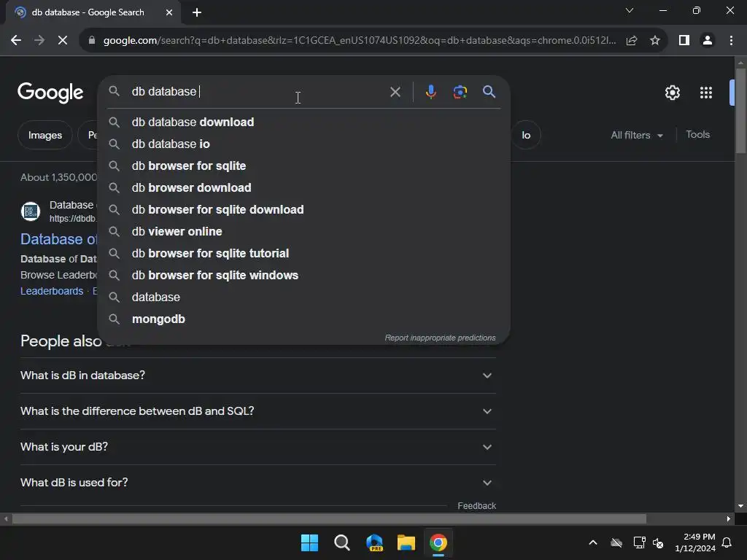Click Feedback below People also ask

[x=476, y=506]
